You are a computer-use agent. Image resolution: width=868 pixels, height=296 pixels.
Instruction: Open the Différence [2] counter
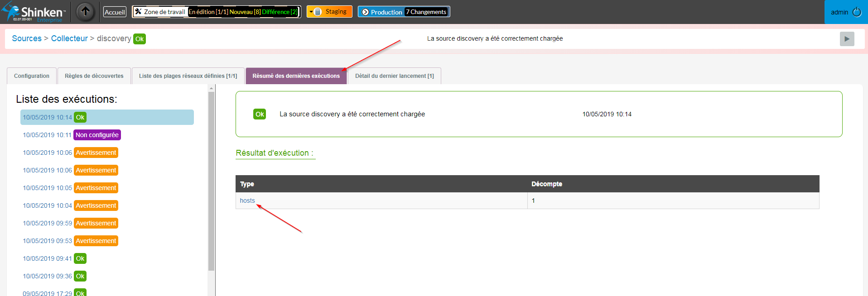280,12
